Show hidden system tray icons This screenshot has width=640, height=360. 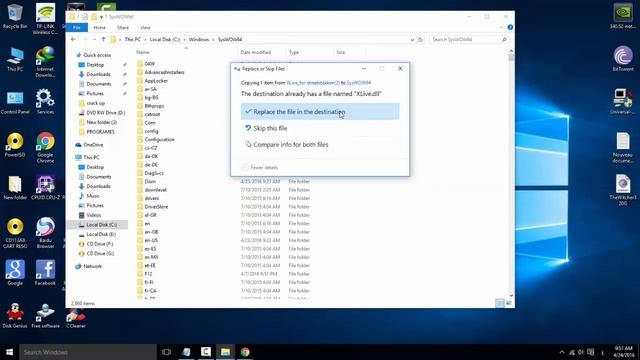(x=562, y=352)
